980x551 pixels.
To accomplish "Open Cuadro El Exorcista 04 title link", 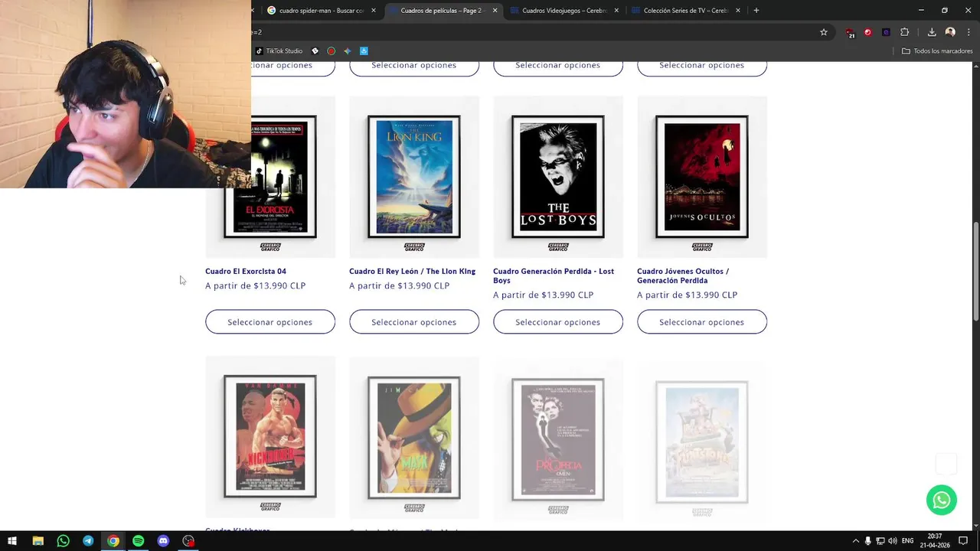I will pos(246,271).
